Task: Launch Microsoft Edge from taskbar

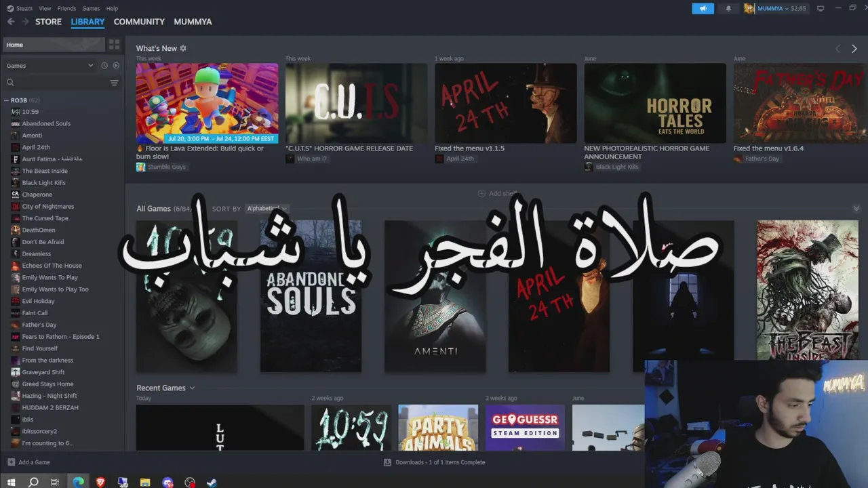Action: pyautogui.click(x=79, y=483)
